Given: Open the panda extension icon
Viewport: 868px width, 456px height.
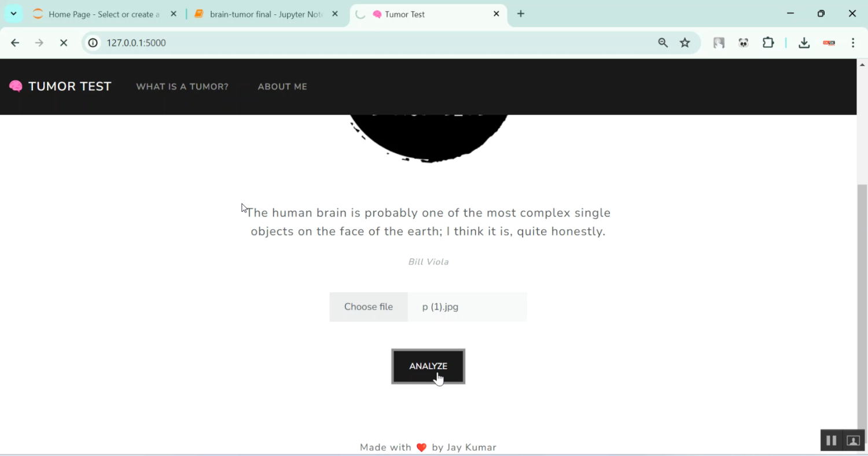Looking at the screenshot, I should click(744, 43).
